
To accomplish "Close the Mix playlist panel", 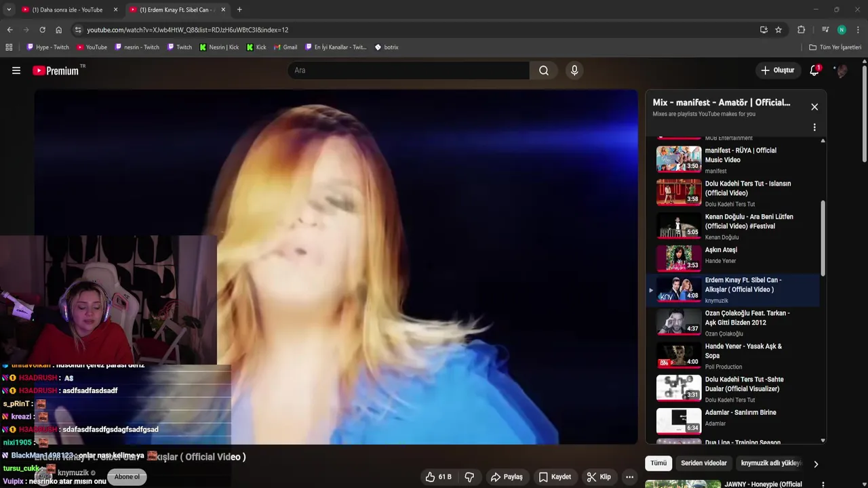I will [x=814, y=107].
